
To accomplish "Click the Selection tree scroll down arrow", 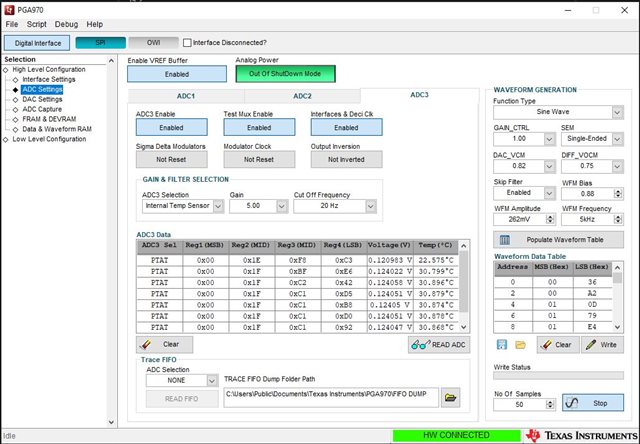I will [x=111, y=422].
